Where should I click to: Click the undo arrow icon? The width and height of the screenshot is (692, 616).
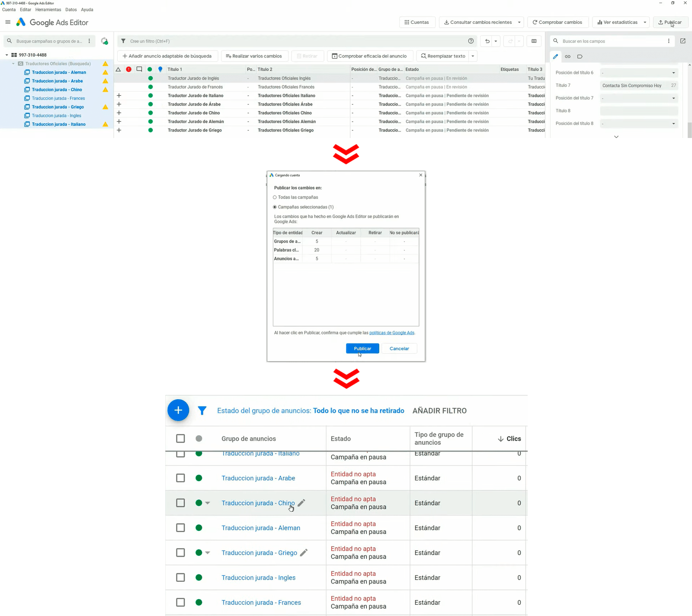(x=487, y=41)
